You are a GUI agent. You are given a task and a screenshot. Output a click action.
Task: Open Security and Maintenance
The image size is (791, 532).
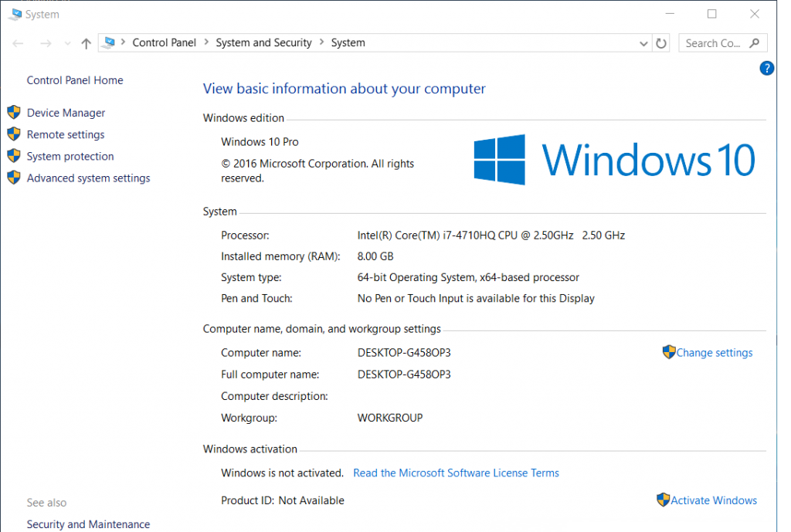[88, 524]
